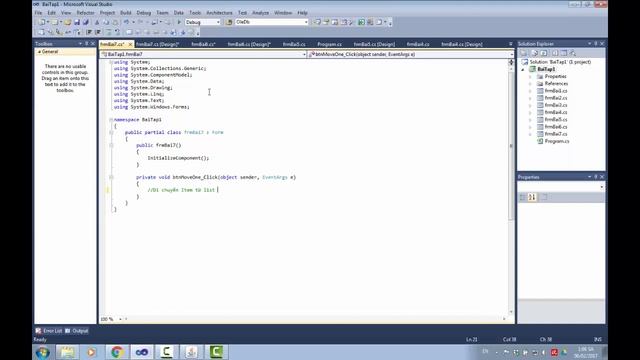640x360 pixels.
Task: Collapse the BaiTap1 project node
Action: point(523,69)
